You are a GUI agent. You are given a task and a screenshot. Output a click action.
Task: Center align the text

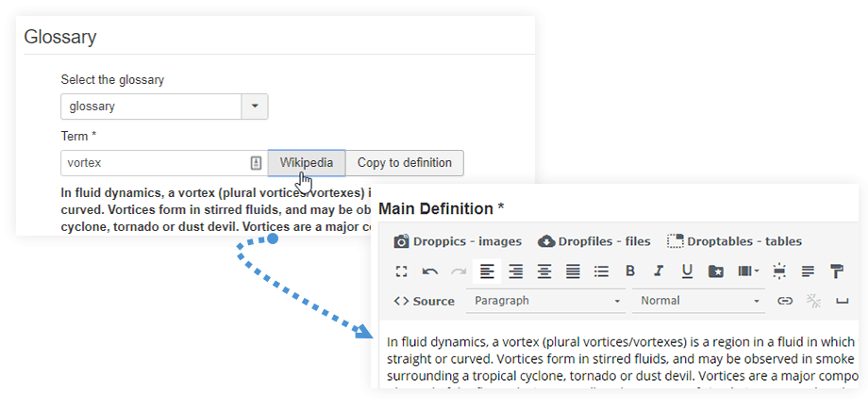pyautogui.click(x=544, y=271)
